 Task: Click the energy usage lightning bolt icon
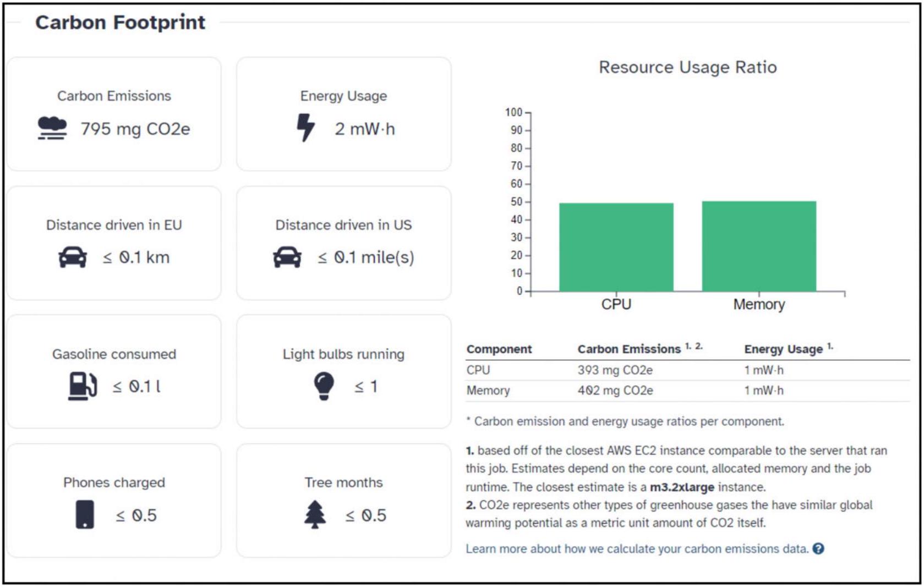click(305, 128)
